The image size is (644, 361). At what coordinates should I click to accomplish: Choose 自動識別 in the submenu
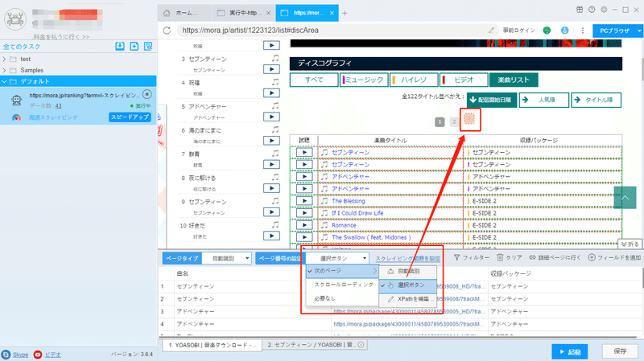click(408, 271)
